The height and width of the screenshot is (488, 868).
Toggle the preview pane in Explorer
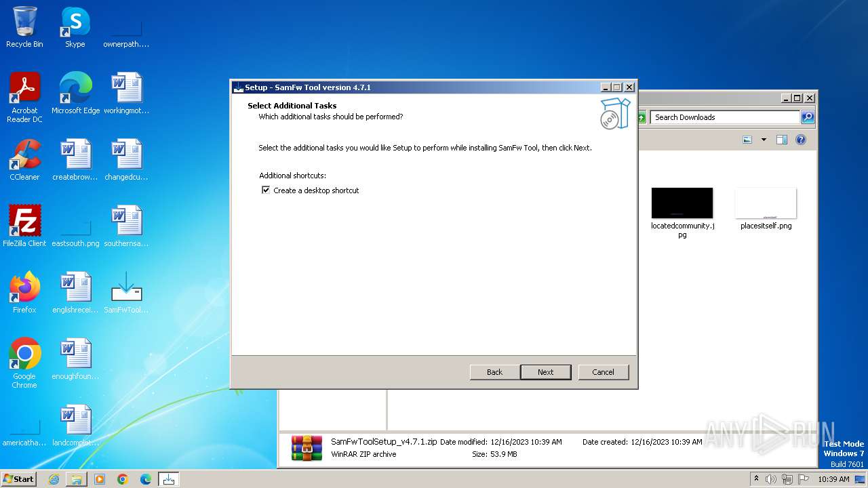click(x=781, y=140)
